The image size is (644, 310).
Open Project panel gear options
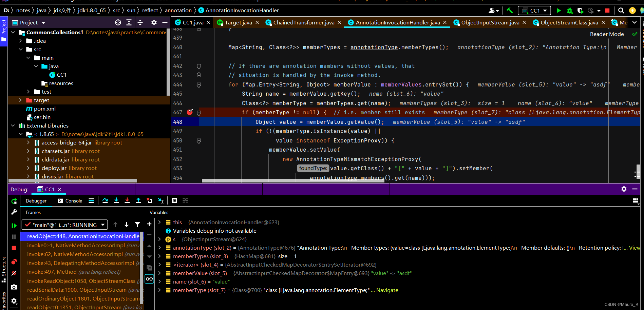point(154,22)
